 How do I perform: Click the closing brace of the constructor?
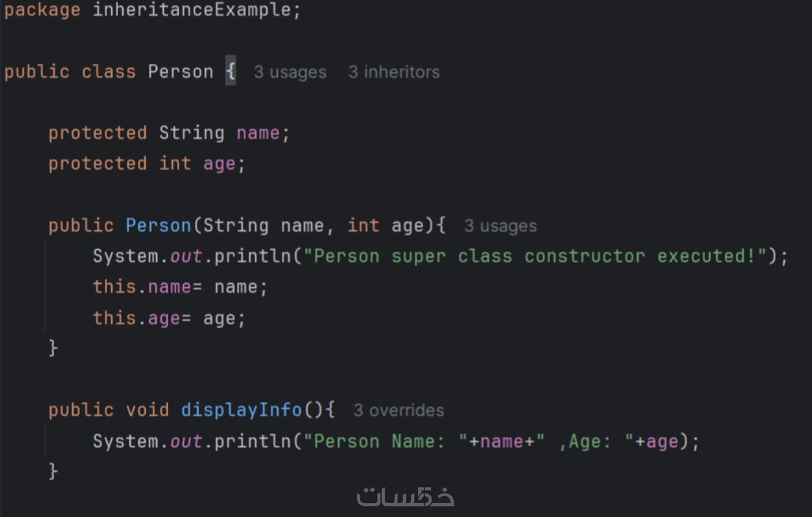[53, 348]
